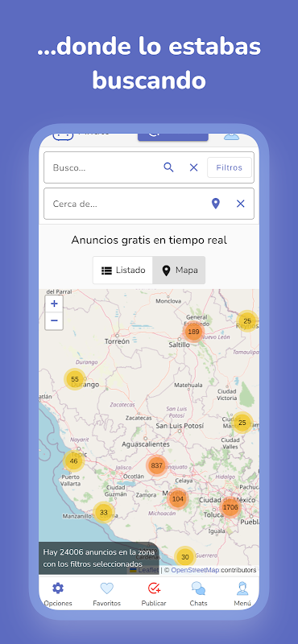The image size is (298, 644).
Task: Click Aguascalientes label on map
Action: pos(146,444)
